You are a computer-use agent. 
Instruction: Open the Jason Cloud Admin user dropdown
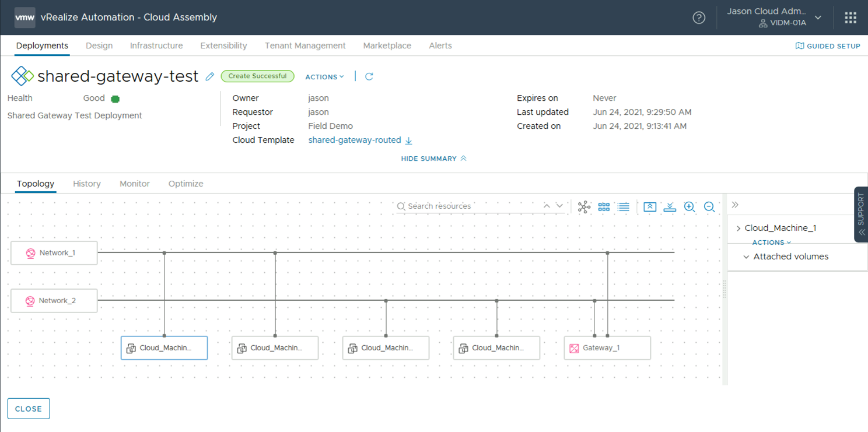(x=818, y=17)
